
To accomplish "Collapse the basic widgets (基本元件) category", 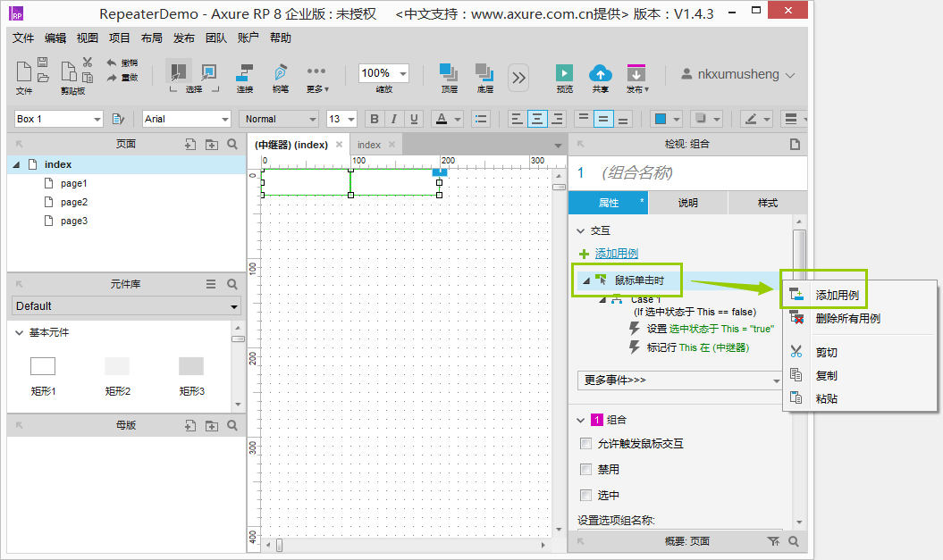I will (20, 332).
